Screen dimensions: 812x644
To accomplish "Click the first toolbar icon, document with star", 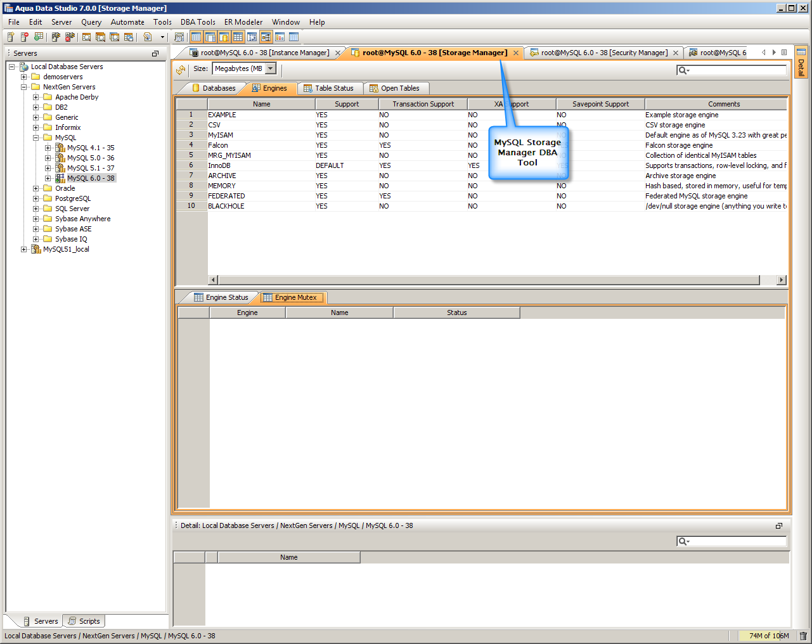I will tap(11, 37).
